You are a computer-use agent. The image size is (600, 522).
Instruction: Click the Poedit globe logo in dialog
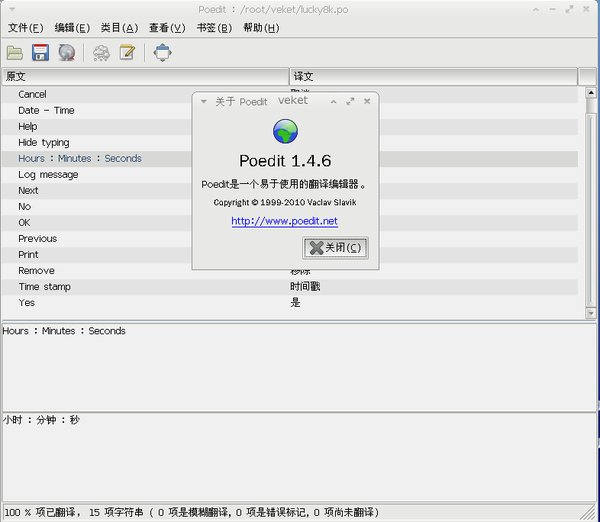285,131
